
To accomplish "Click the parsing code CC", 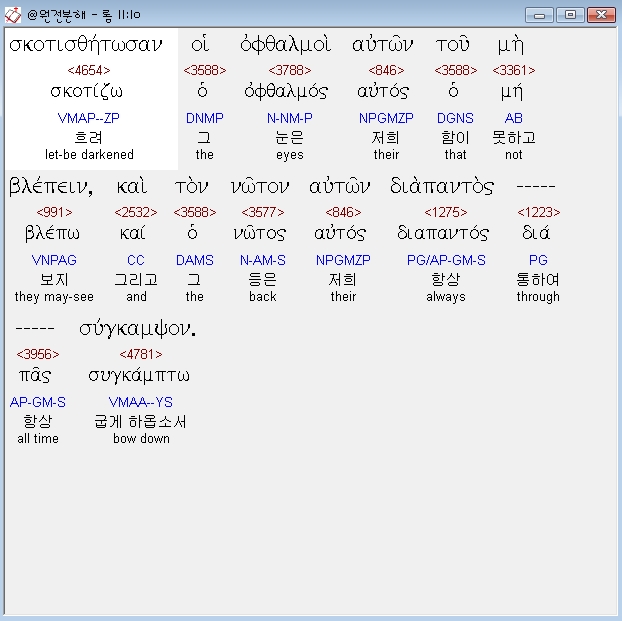I will pos(136,260).
